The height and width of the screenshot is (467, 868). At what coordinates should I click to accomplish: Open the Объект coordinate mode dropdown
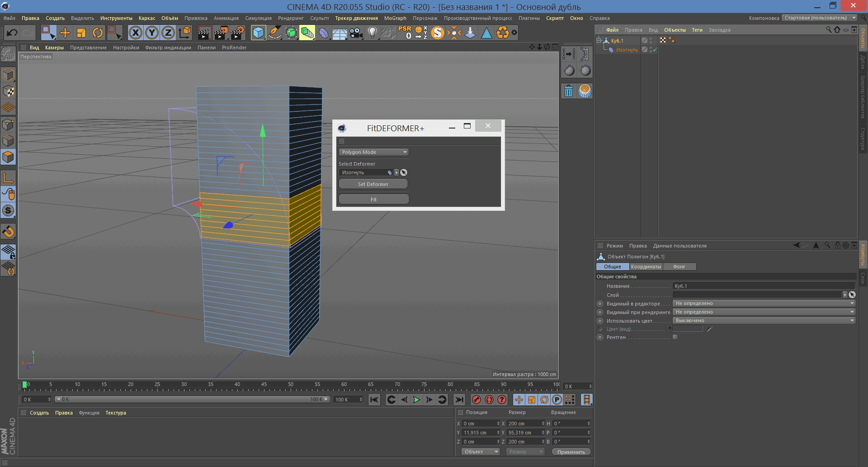[x=481, y=452]
